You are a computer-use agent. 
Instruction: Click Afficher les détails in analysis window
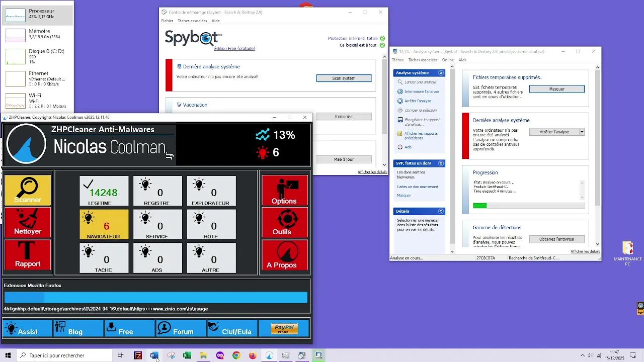pyautogui.click(x=585, y=251)
